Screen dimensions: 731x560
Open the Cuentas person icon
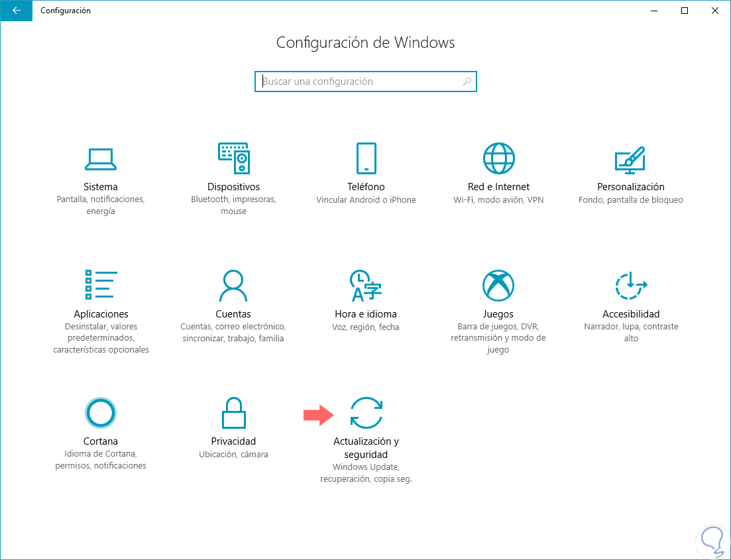233,286
